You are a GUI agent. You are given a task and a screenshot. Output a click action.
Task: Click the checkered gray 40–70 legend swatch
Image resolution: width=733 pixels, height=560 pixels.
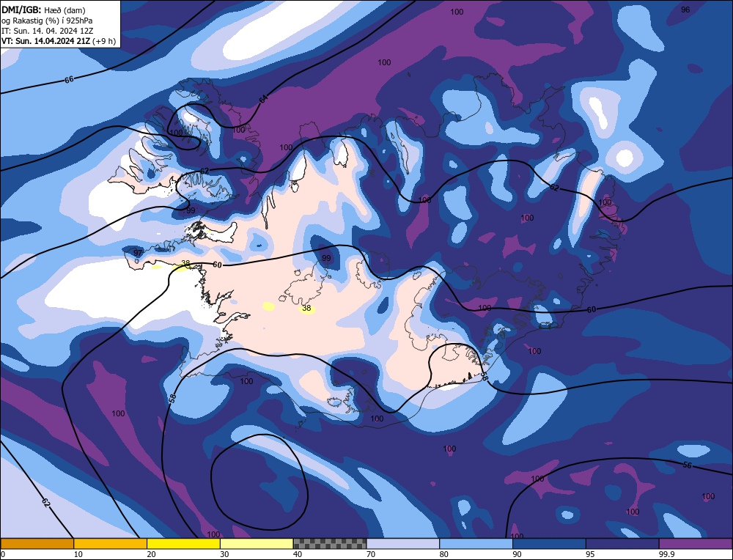[x=330, y=543]
